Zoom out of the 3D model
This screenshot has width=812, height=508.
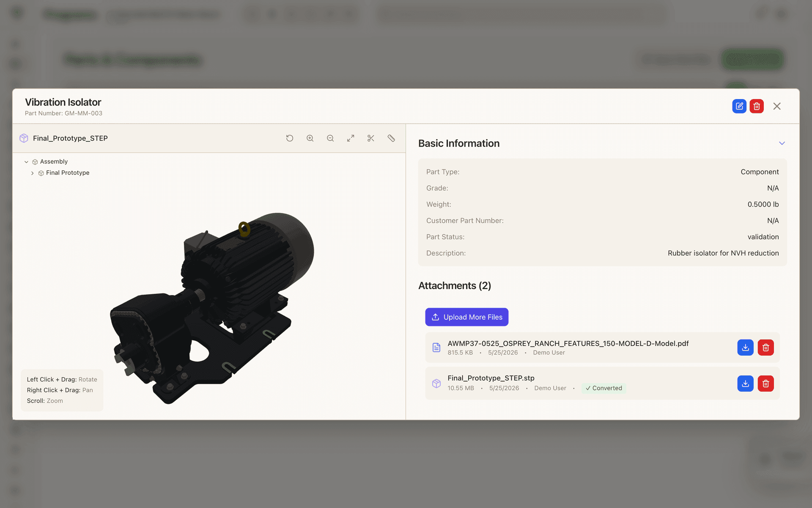coord(330,138)
